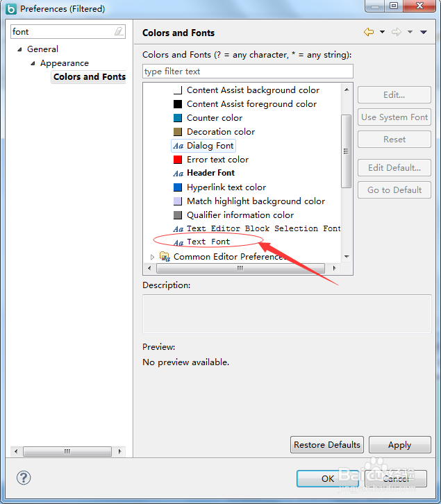441x504 pixels.
Task: Expand the Common Editor Preferences node
Action: (153, 257)
